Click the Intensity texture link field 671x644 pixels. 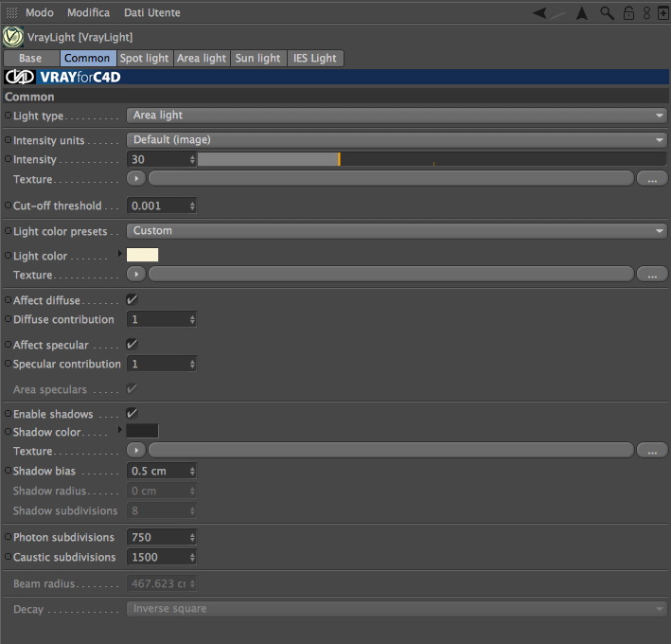point(391,178)
